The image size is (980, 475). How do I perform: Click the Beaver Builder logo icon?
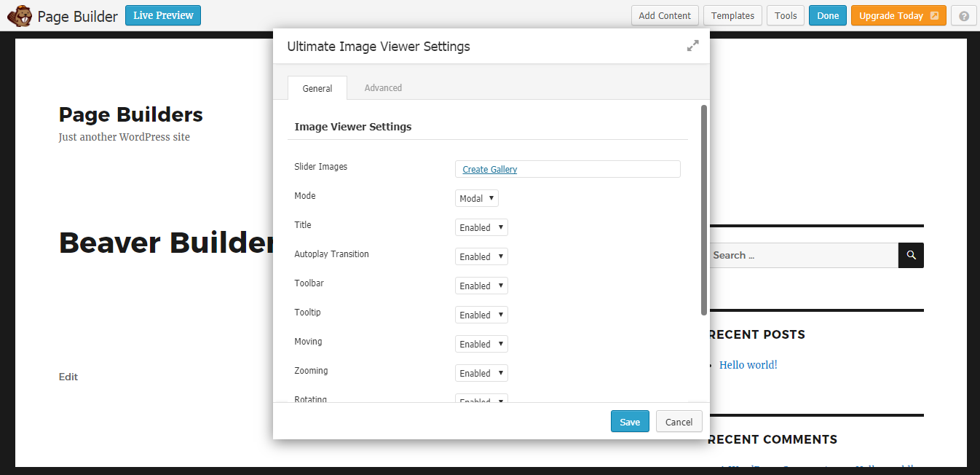(19, 15)
